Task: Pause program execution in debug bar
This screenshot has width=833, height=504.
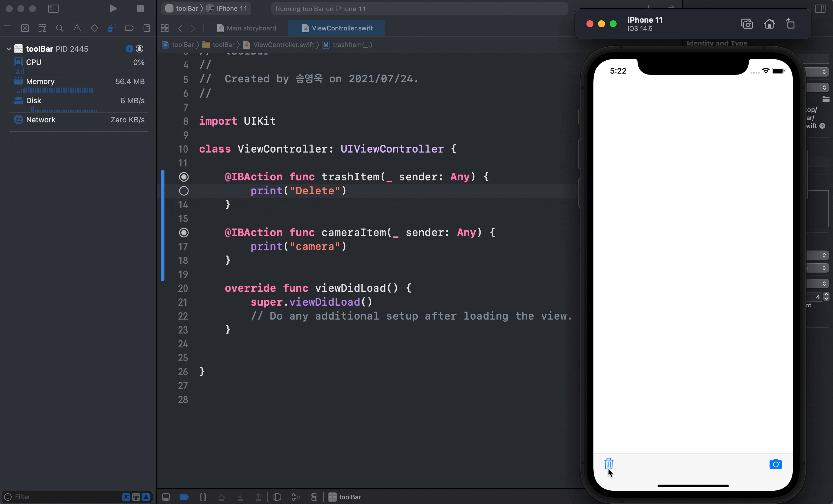Action: pyautogui.click(x=203, y=497)
